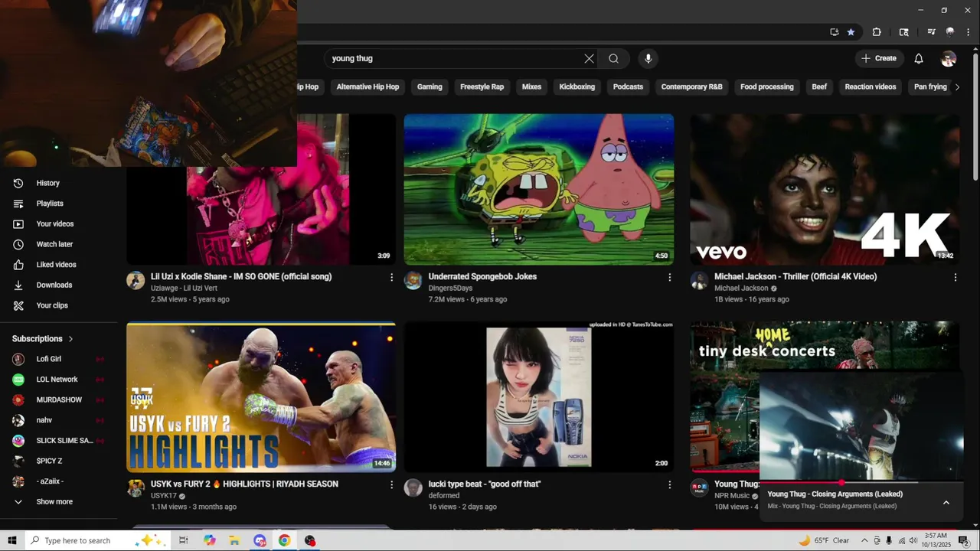Open options for USYK vs FURY 2 video
The width and height of the screenshot is (980, 551).
391,484
